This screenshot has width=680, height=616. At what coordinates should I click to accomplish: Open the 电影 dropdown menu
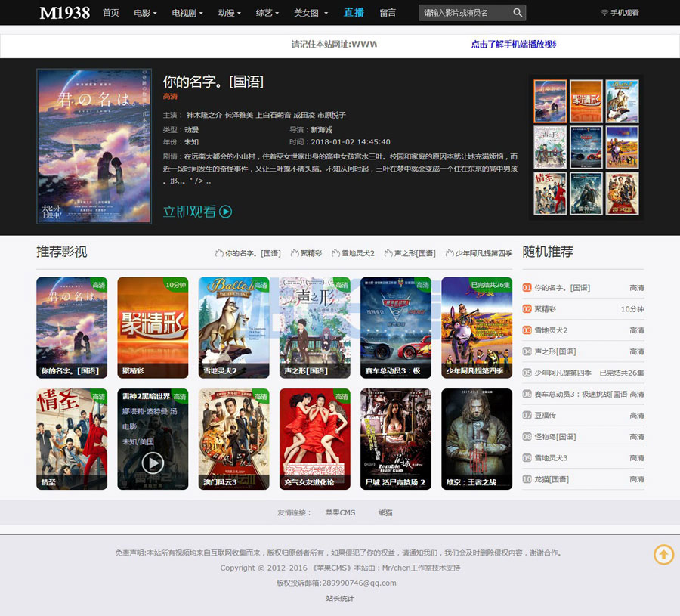pyautogui.click(x=144, y=13)
